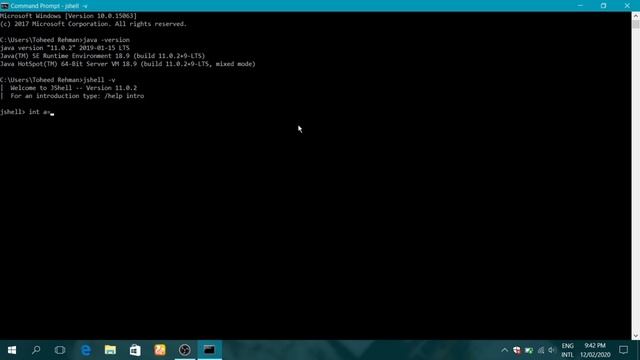The image size is (640, 360).
Task: Switch input language ENG INTL
Action: click(567, 350)
